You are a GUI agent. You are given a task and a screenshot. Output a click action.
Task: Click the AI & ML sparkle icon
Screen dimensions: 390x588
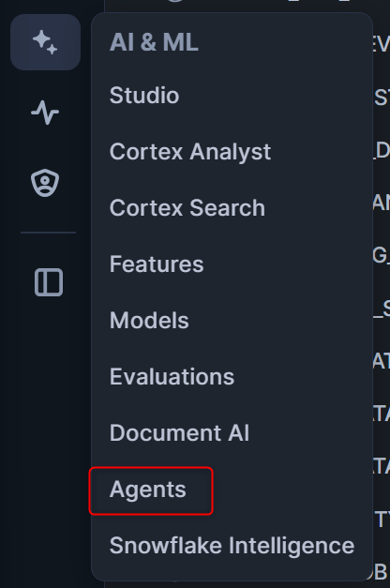[x=45, y=42]
